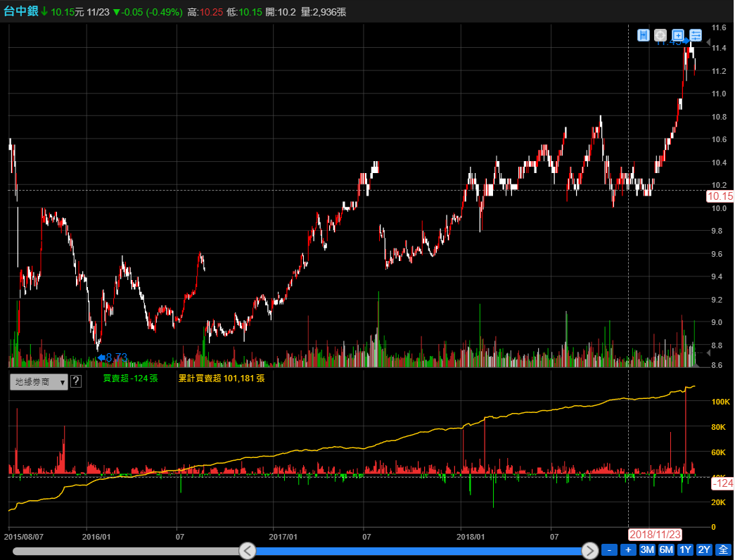Open the chart settings sliders icon
The image size is (735, 560).
[696, 35]
